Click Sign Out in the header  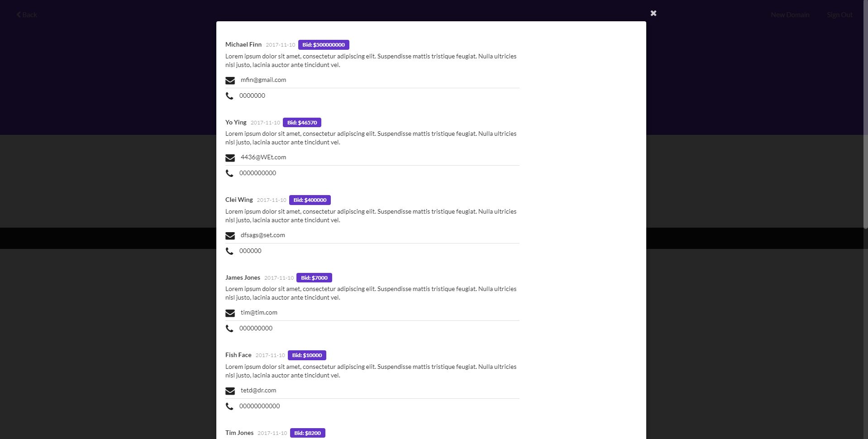pyautogui.click(x=839, y=15)
